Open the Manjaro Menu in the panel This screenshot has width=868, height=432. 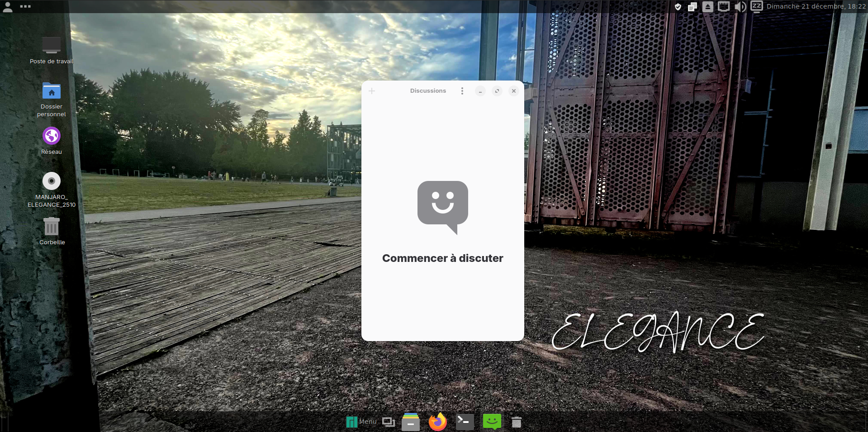pyautogui.click(x=361, y=422)
